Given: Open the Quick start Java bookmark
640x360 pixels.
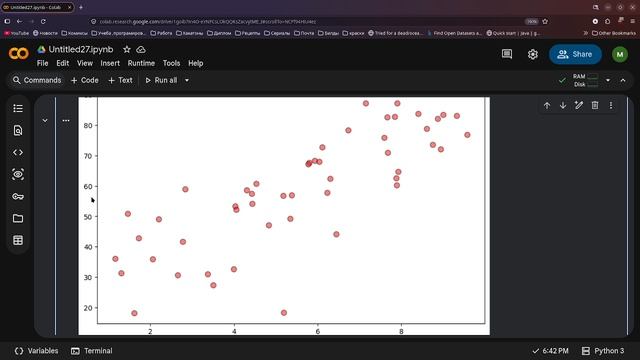Looking at the screenshot, I should coord(513,33).
